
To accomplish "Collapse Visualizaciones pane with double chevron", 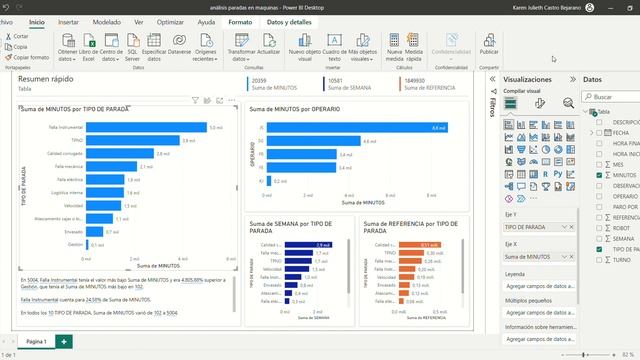I will (x=573, y=80).
